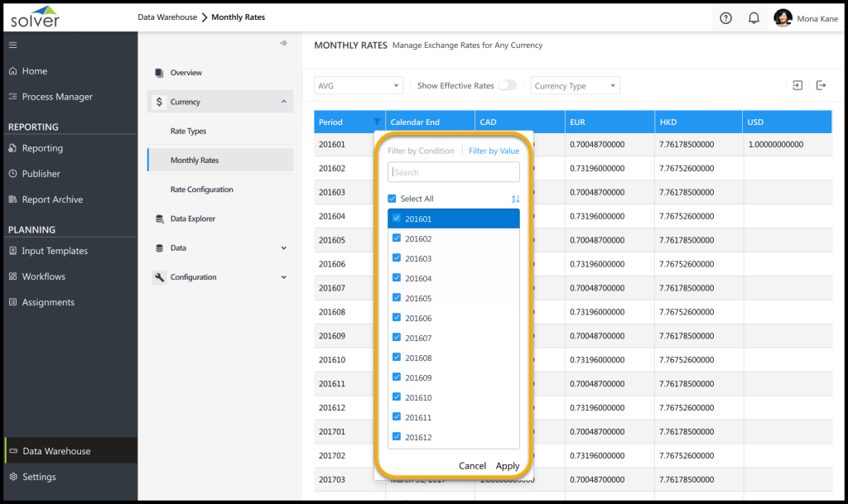
Task: Click the help question mark icon
Action: pos(725,18)
